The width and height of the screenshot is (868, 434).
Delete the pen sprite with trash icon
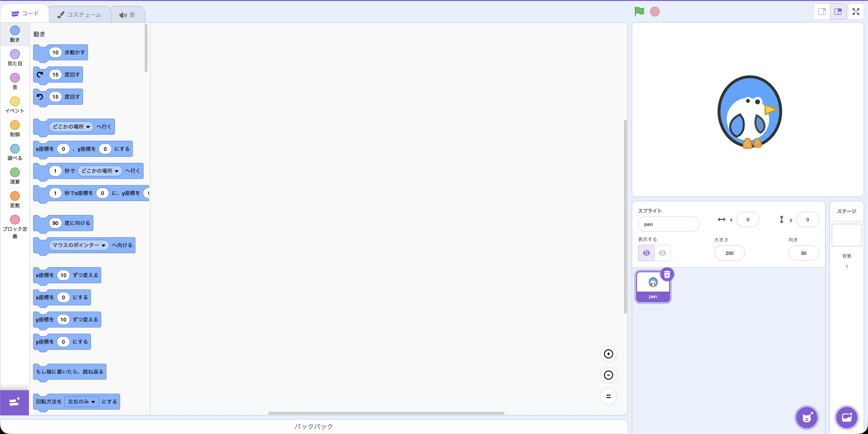667,274
